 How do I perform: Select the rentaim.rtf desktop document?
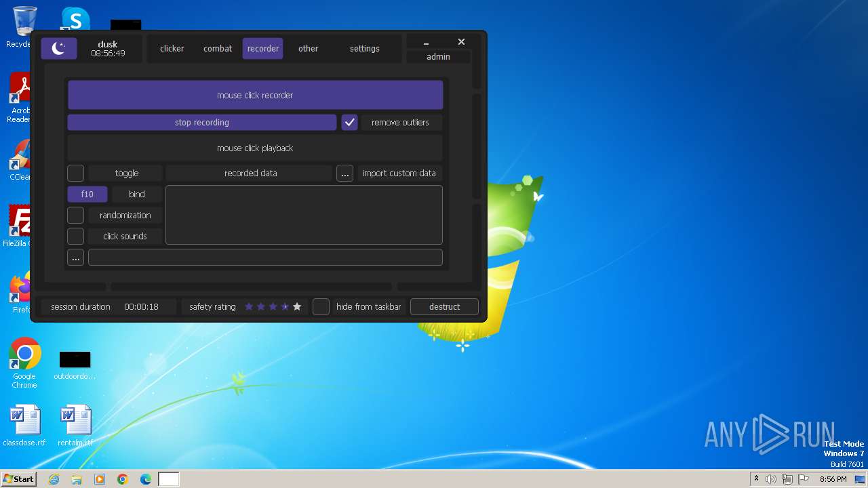(x=75, y=426)
